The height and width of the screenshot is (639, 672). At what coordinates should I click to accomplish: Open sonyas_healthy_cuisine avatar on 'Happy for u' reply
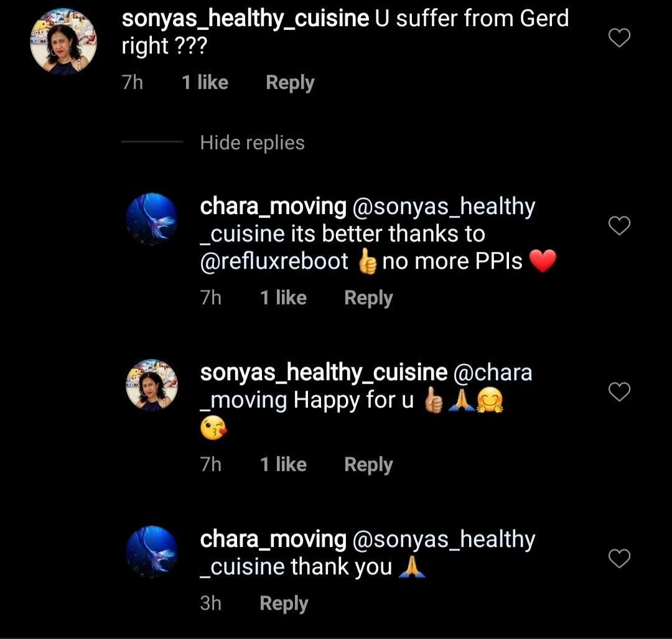[152, 385]
